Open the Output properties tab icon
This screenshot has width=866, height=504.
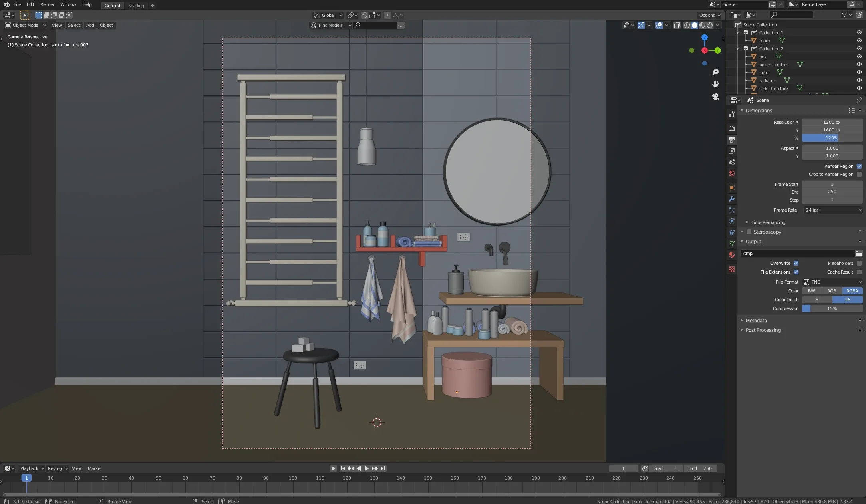click(732, 140)
